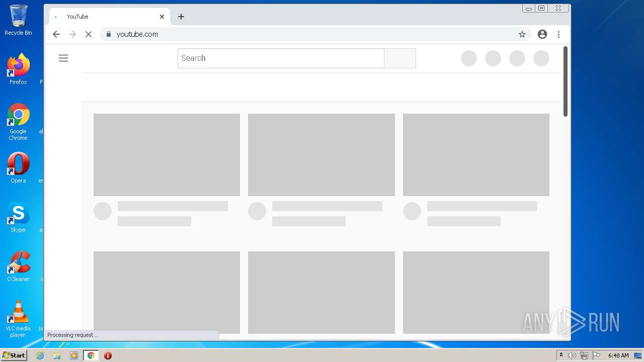Open the Skype desktop shortcut

pyautogui.click(x=18, y=217)
